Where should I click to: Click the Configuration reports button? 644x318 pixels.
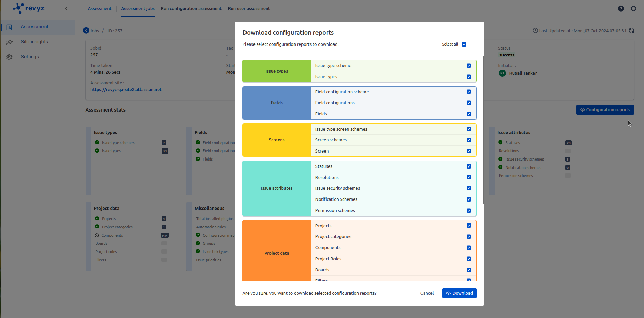(605, 110)
